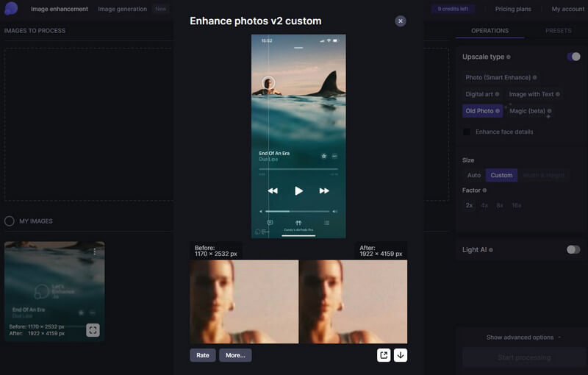Open the three-dot menu on image thumbnail
This screenshot has width=588, height=375.
(x=94, y=251)
